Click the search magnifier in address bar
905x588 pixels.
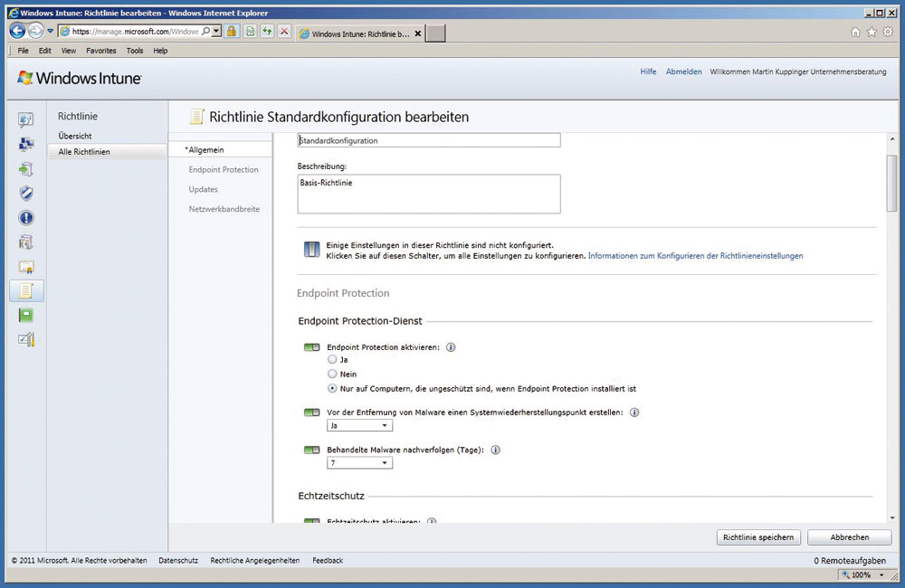[206, 31]
